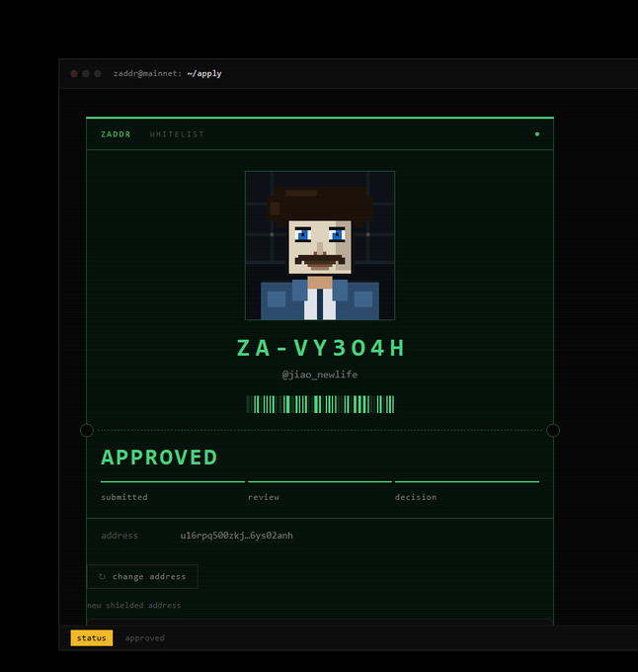Click the @jiao_newlife handle
This screenshot has width=638, height=672.
click(x=320, y=375)
